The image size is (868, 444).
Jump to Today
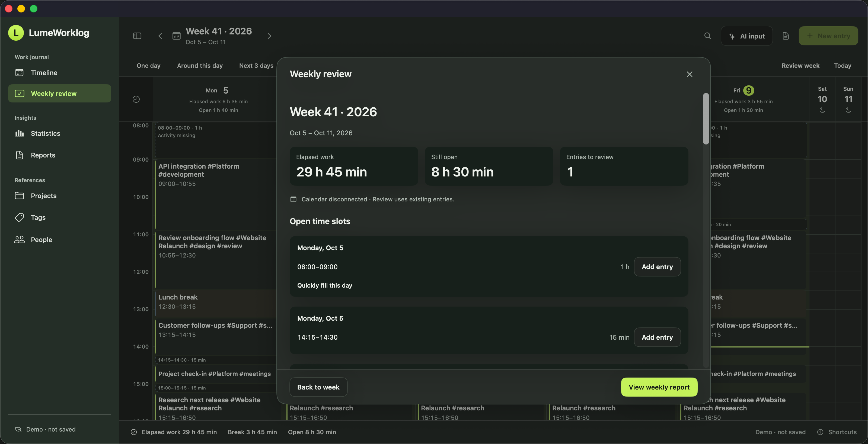tap(843, 66)
